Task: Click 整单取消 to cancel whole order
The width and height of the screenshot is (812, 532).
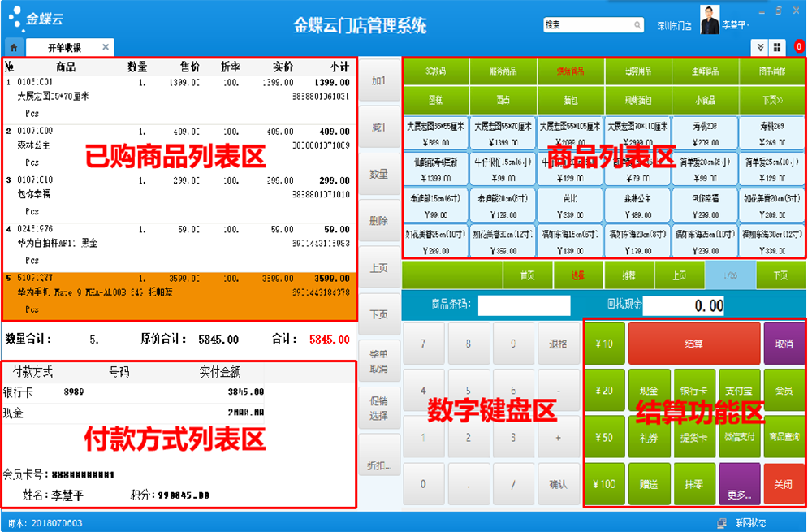Action: [x=379, y=361]
